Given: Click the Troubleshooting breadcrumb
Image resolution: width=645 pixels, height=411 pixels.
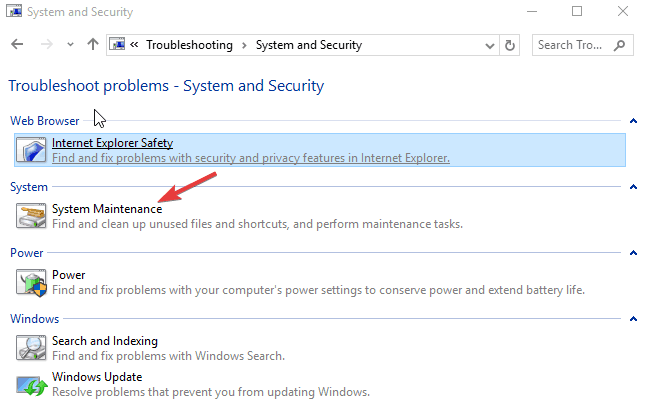Looking at the screenshot, I should (189, 45).
